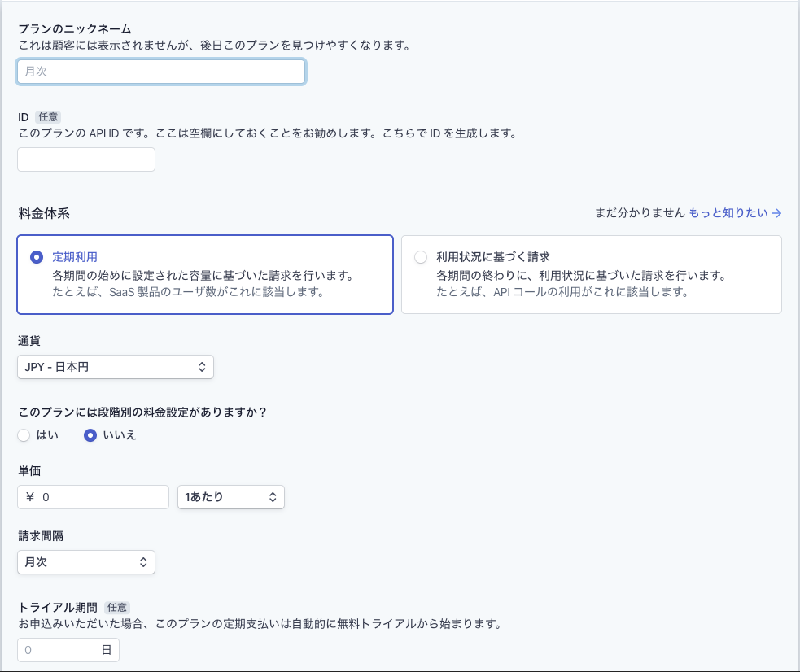Open more info via もっと知りたい arrow
The width and height of the screenshot is (800, 672).
(x=776, y=212)
